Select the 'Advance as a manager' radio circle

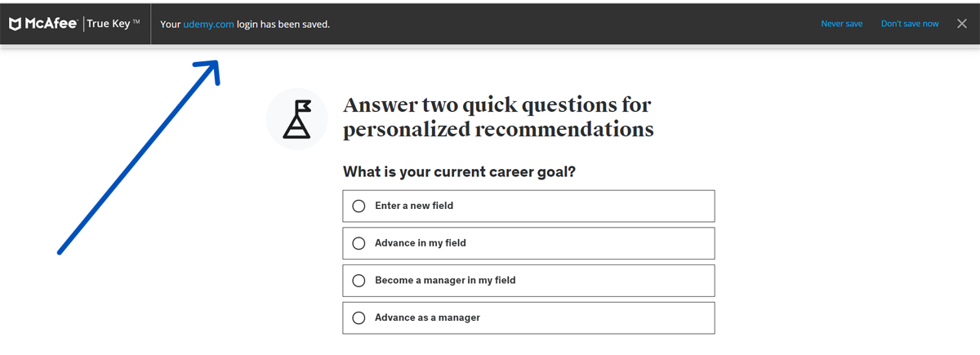point(359,318)
